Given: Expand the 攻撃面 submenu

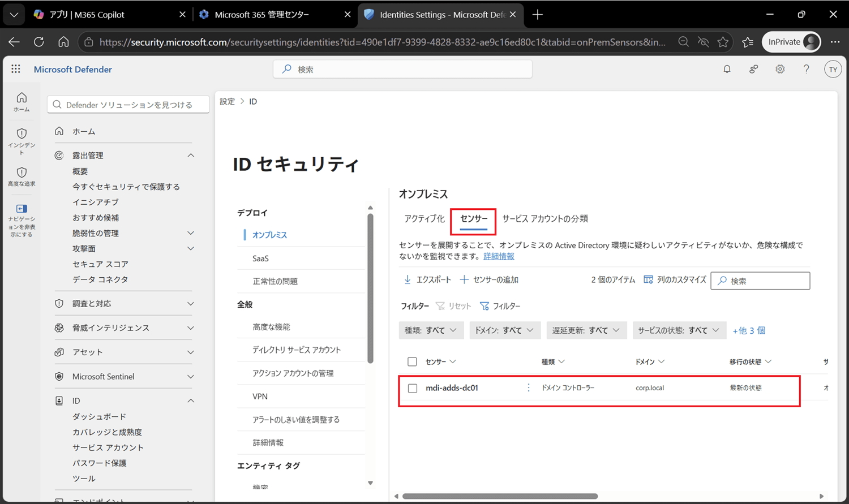Looking at the screenshot, I should coord(191,248).
